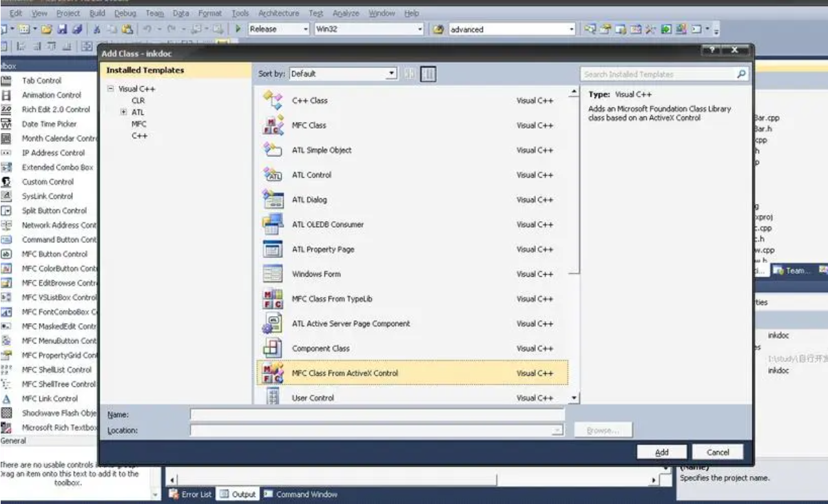Screen dimensions: 828x504
Task: Click the ATL Dialog template icon
Action: point(273,200)
